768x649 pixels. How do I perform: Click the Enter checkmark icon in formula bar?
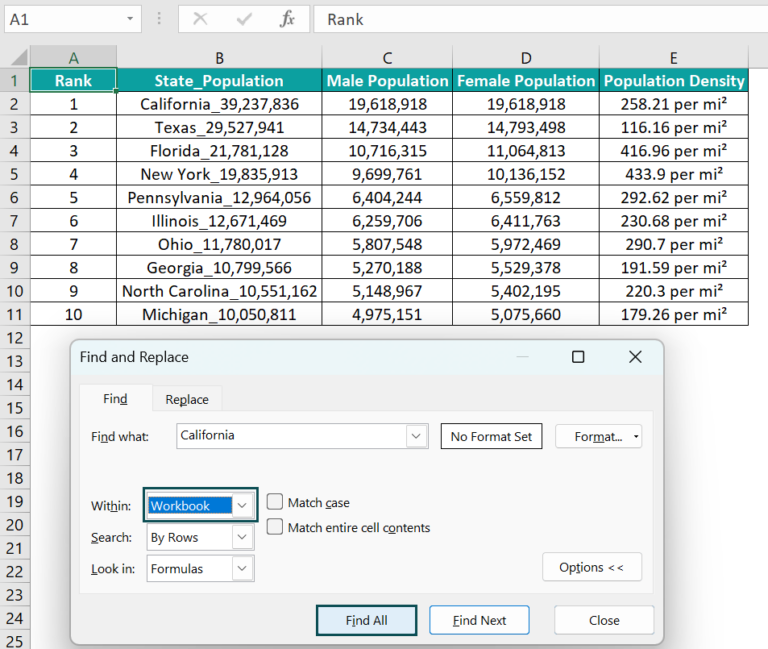coord(244,19)
